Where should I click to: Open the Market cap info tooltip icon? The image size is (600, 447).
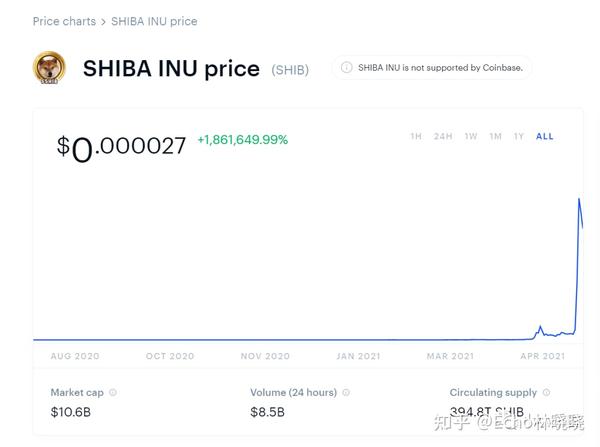pyautogui.click(x=113, y=392)
